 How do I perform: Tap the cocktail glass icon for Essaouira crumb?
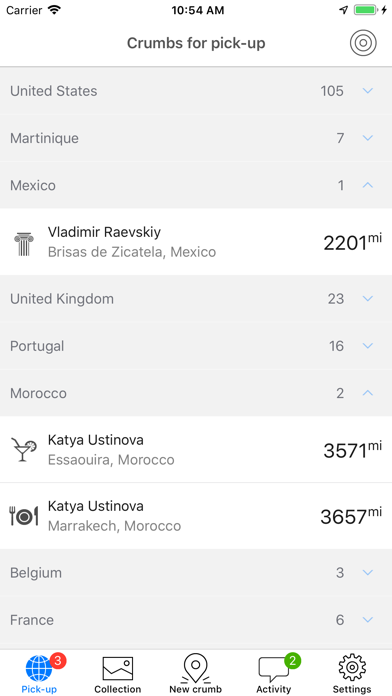[24, 450]
